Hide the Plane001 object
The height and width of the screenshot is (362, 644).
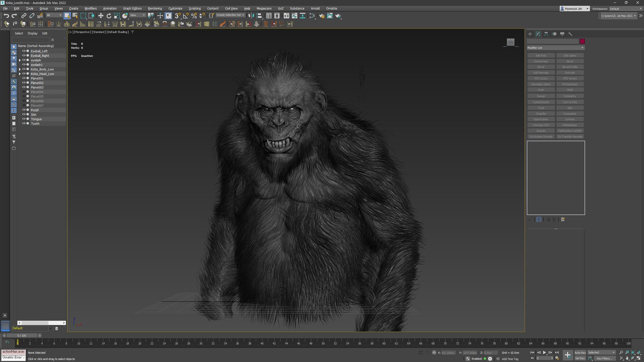pos(24,78)
